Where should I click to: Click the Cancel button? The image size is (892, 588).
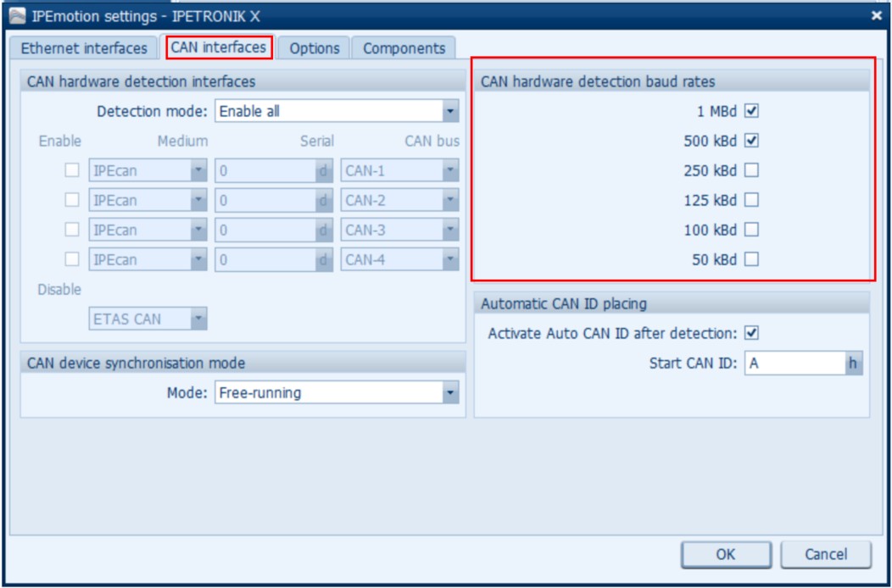coord(825,555)
